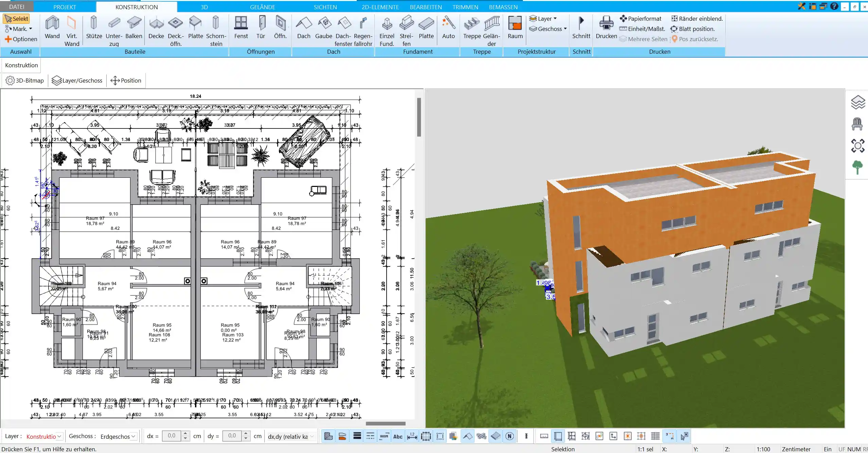The image size is (868, 453).
Task: Click Papierformat option
Action: (x=640, y=19)
